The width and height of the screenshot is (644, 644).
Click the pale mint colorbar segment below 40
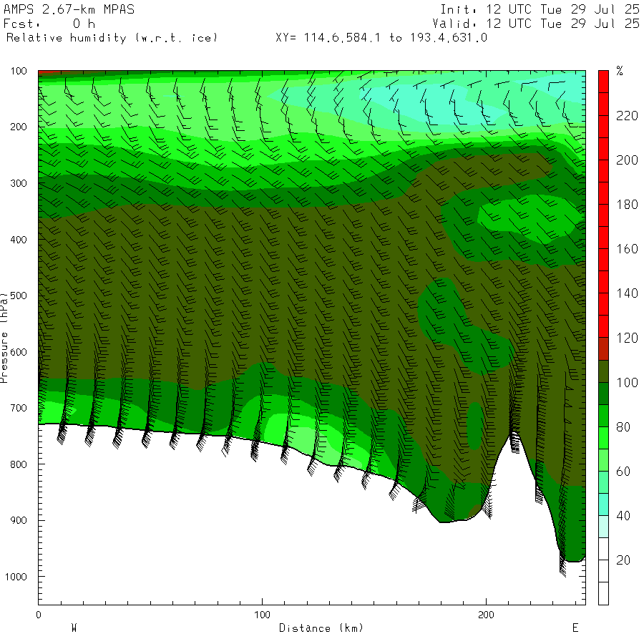pyautogui.click(x=603, y=527)
